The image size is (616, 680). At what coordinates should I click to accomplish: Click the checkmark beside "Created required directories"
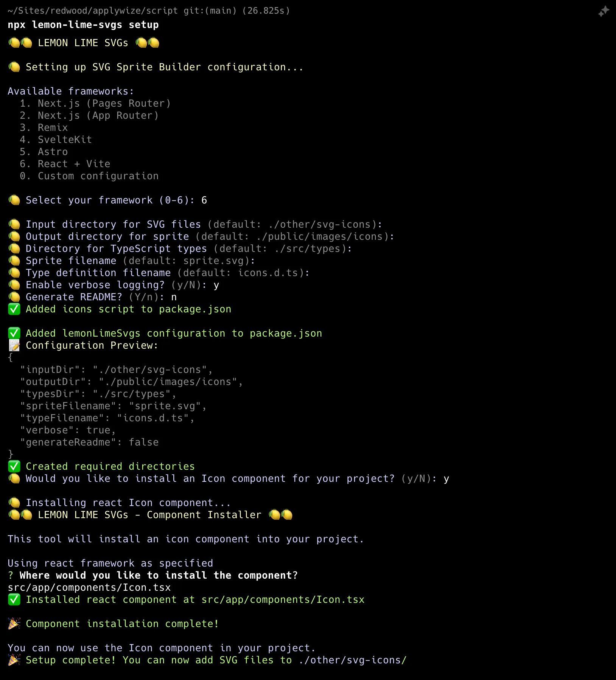[x=14, y=467]
